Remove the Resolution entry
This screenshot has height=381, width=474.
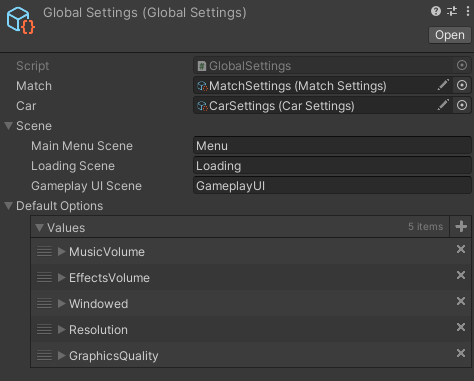click(x=461, y=327)
